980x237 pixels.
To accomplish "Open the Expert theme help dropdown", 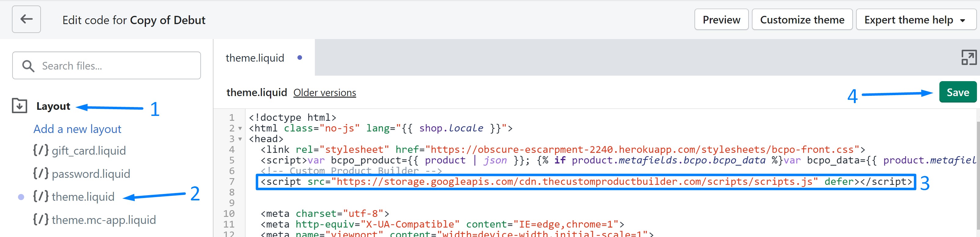I will pos(916,20).
